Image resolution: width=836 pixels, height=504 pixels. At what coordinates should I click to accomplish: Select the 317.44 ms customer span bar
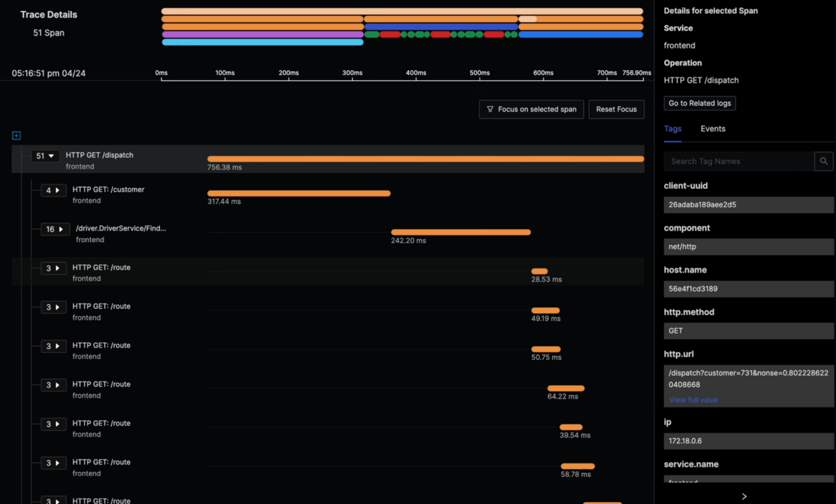pos(299,193)
